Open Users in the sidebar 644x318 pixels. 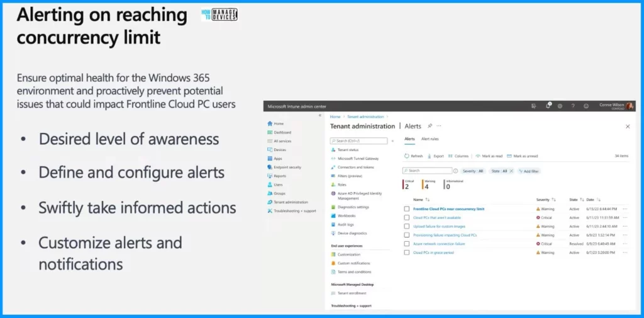[x=275, y=185]
